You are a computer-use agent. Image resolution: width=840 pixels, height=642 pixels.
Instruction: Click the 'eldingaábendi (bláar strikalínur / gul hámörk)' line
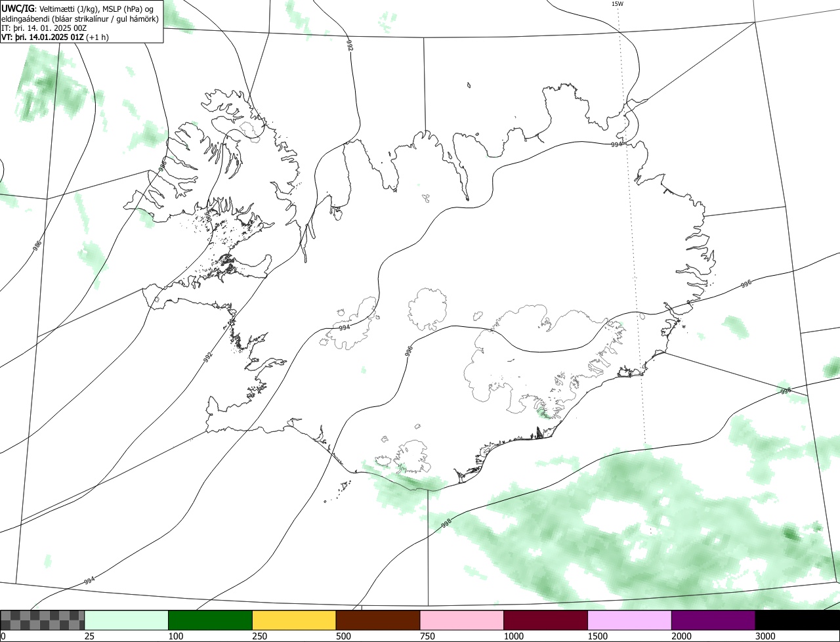click(80, 18)
